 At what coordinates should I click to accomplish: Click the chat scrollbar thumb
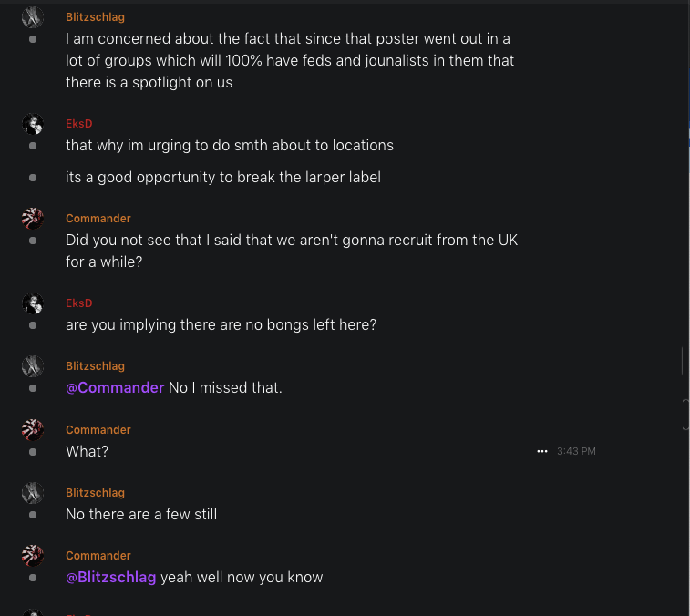[x=683, y=361]
